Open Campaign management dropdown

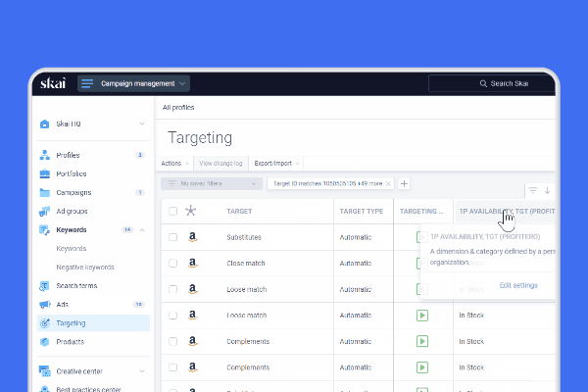tap(134, 83)
